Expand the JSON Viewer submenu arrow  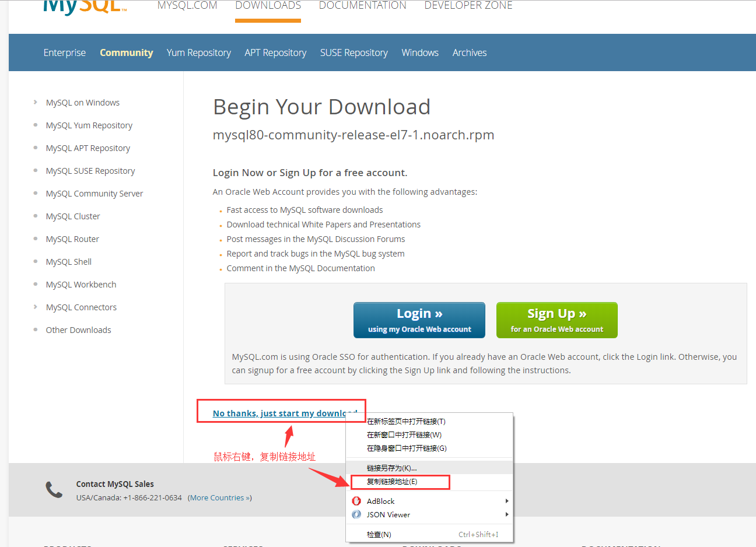click(x=507, y=514)
